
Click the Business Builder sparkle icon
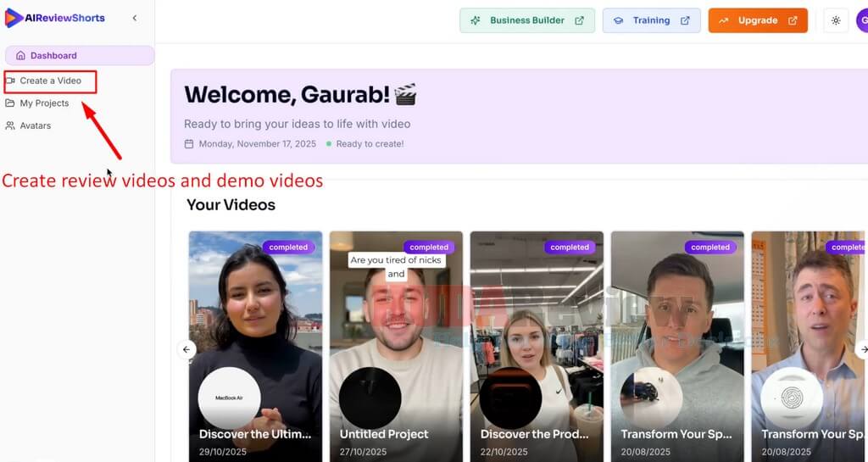(475, 20)
